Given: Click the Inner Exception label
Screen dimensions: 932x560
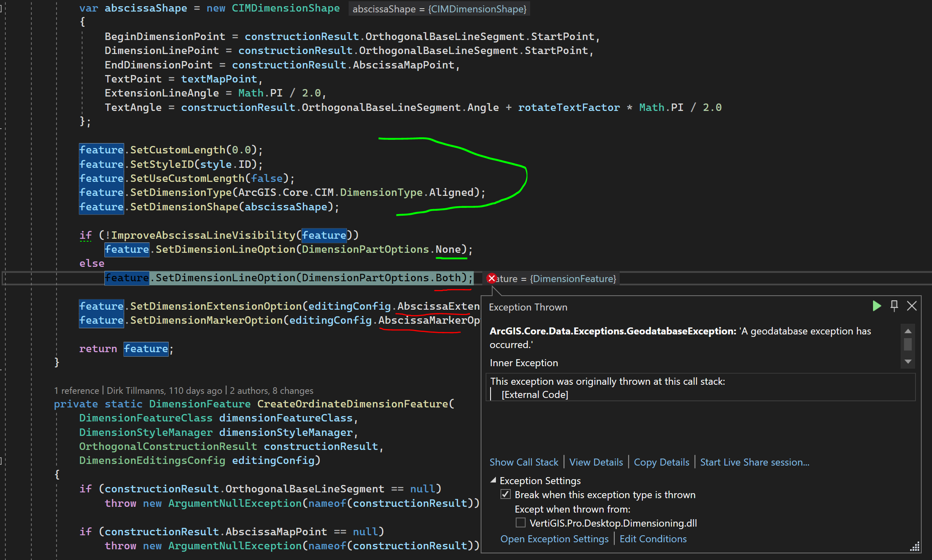Looking at the screenshot, I should 524,363.
